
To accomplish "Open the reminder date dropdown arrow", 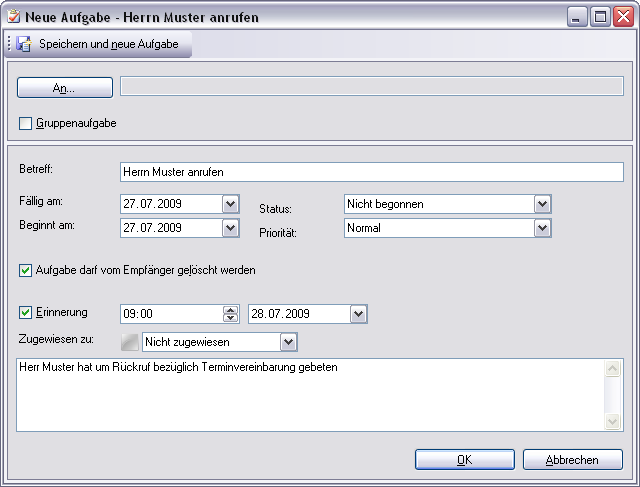I will coord(359,314).
